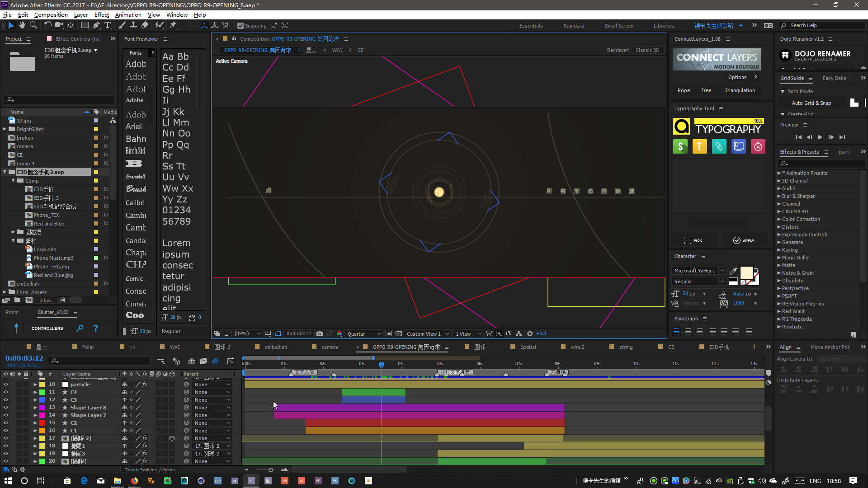Click the Auto Grid & Snap button
The width and height of the screenshot is (868, 488).
click(811, 103)
